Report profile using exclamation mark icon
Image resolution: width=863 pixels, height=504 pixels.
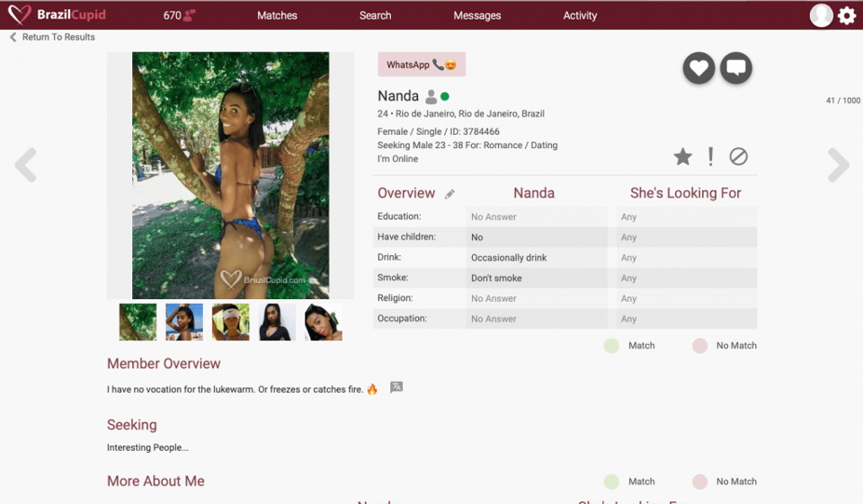[711, 156]
